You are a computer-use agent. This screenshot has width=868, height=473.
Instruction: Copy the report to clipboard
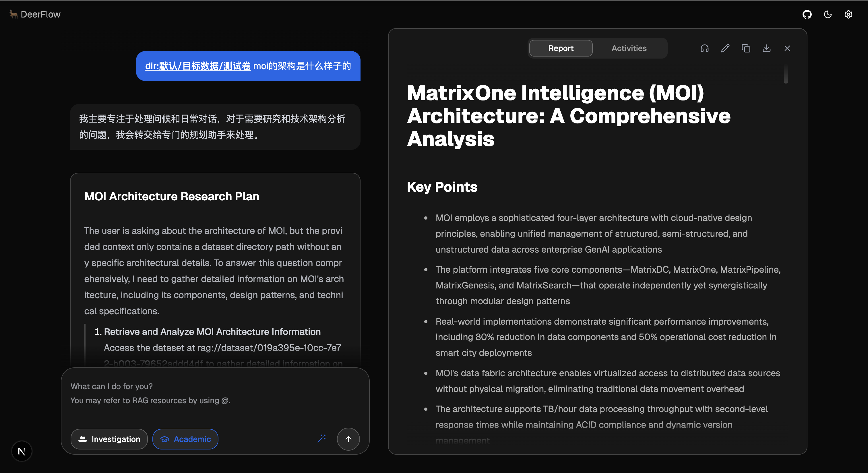click(x=746, y=48)
